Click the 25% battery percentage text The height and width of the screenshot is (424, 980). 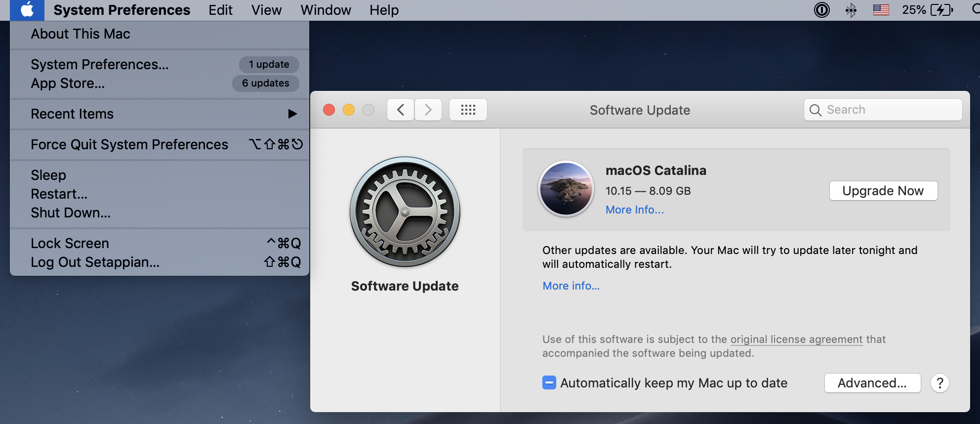tap(914, 10)
